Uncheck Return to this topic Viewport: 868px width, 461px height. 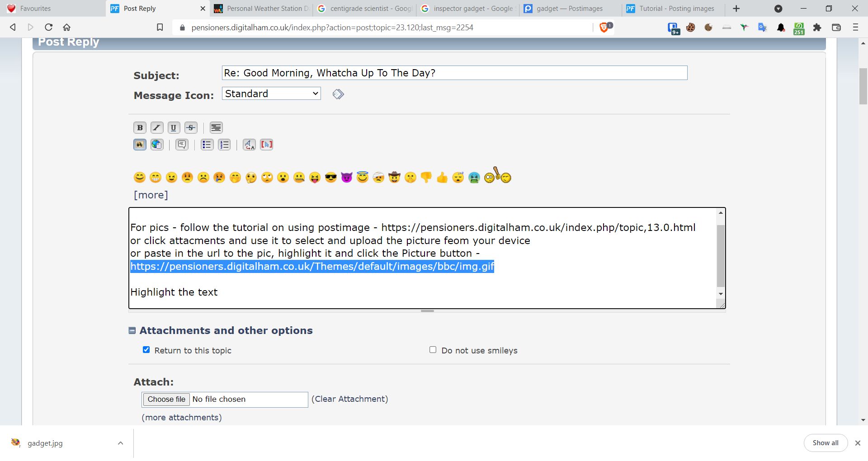point(146,350)
